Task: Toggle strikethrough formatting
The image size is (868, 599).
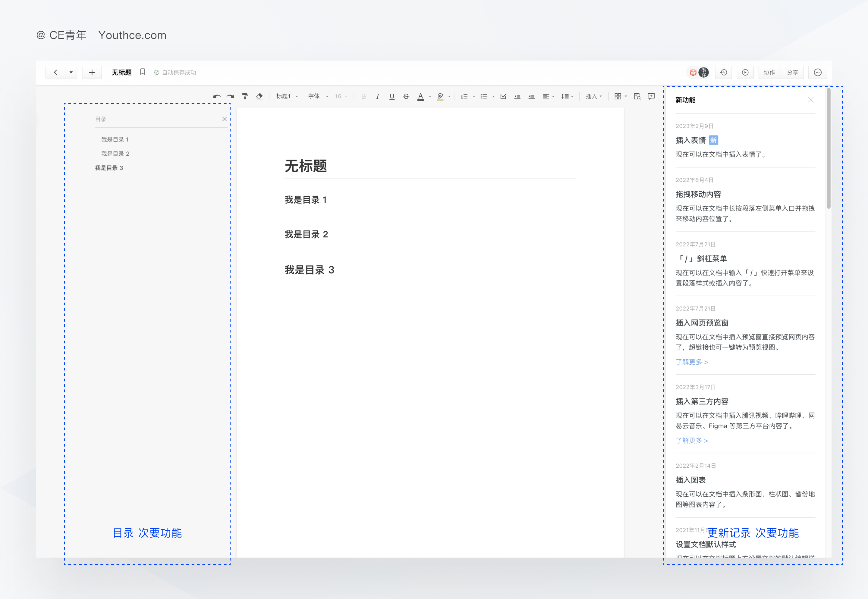Action: (x=406, y=96)
